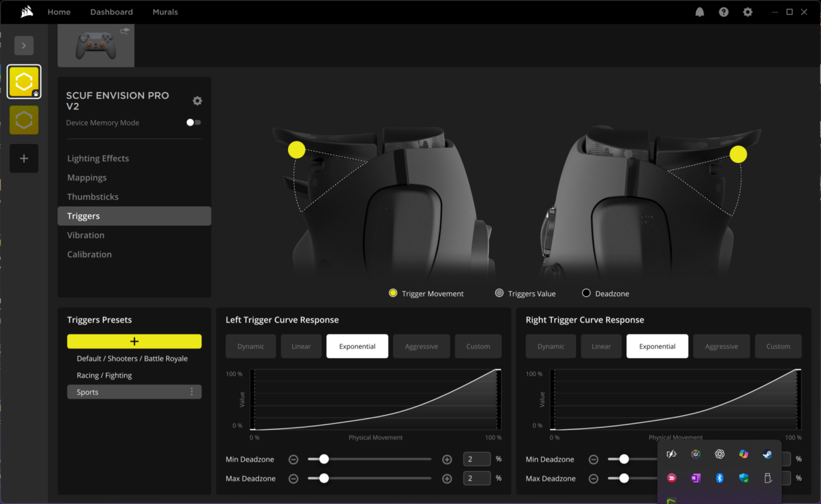Set left trigger curve to Aggressive
821x504 pixels.
(421, 346)
